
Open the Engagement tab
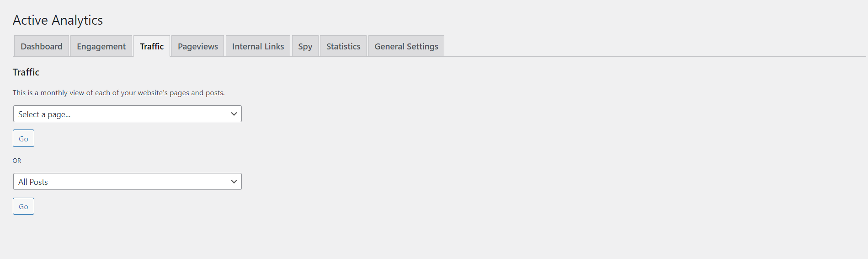101,46
